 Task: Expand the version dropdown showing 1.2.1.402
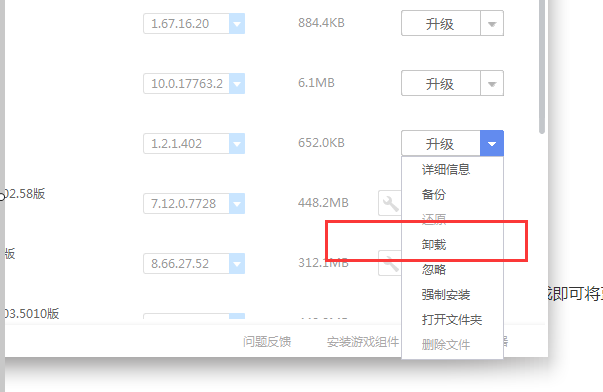click(x=237, y=143)
